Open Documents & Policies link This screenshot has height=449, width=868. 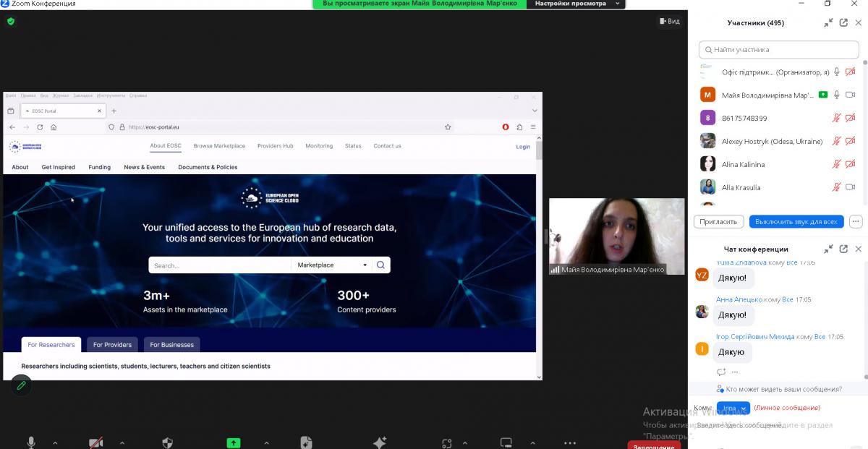click(x=208, y=167)
